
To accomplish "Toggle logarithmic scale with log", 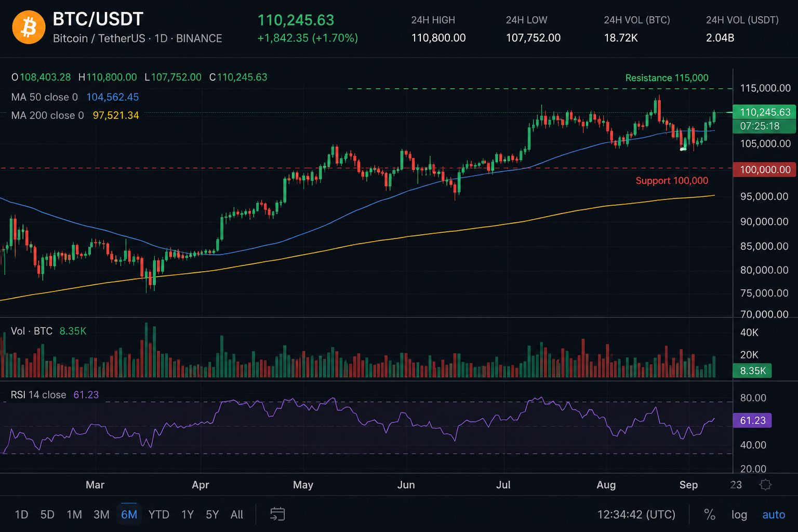I will pyautogui.click(x=739, y=514).
